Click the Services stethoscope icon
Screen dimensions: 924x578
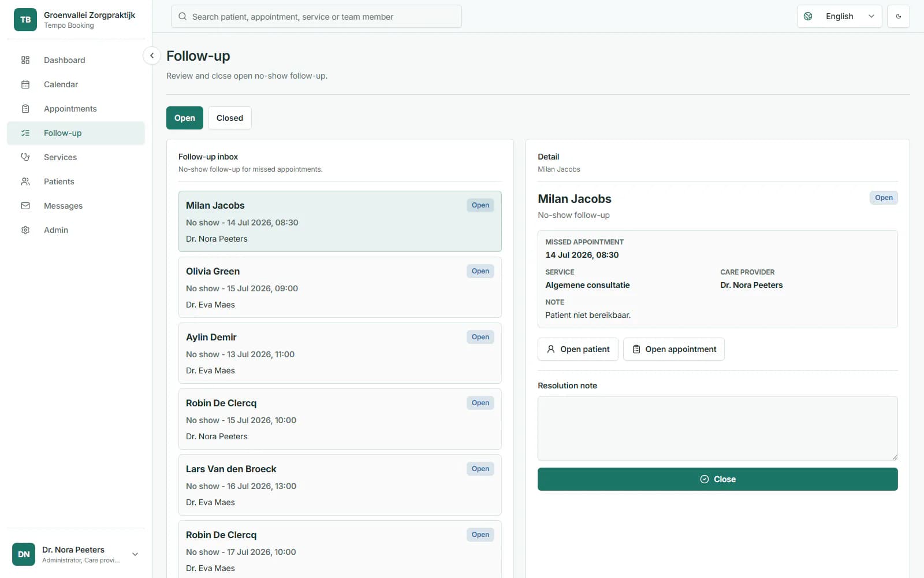[25, 157]
